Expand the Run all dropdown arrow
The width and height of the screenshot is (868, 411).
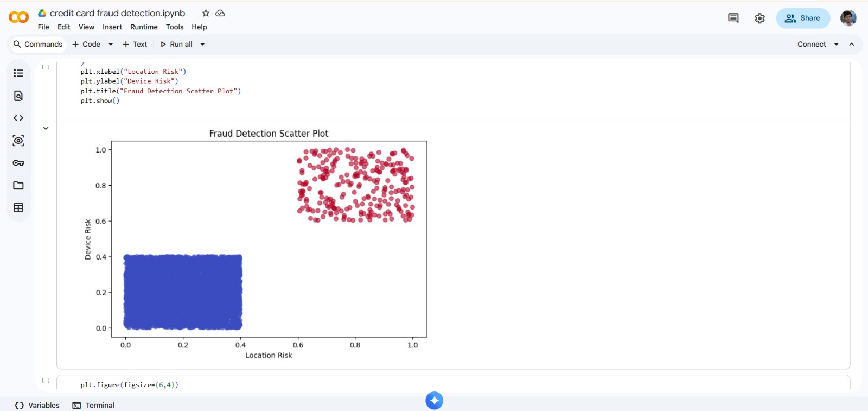point(203,45)
